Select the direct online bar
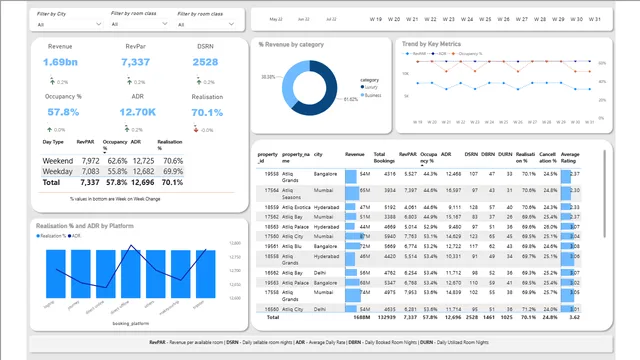Viewport: 640px width, 360px height. [106, 274]
